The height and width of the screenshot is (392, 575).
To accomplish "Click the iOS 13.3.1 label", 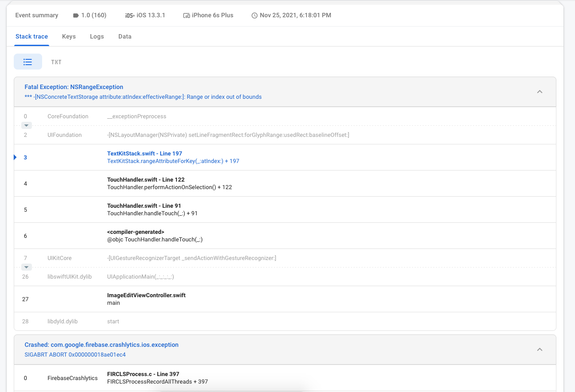I will pyautogui.click(x=151, y=16).
